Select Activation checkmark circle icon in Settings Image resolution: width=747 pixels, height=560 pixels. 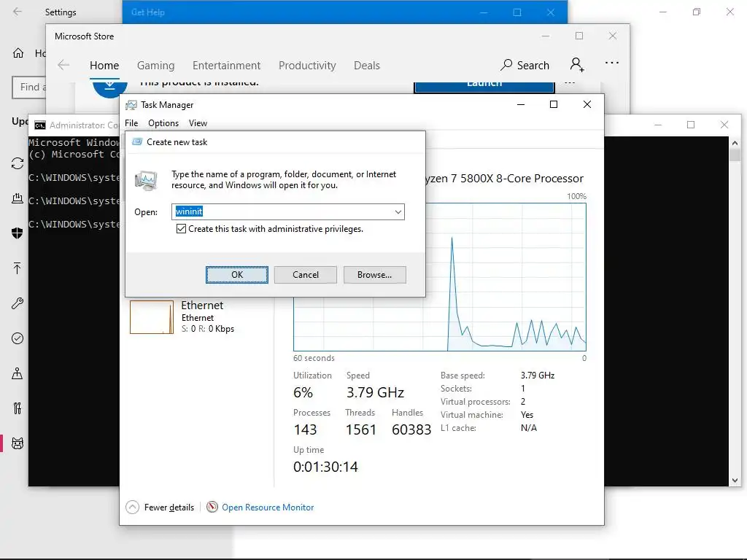[18, 338]
